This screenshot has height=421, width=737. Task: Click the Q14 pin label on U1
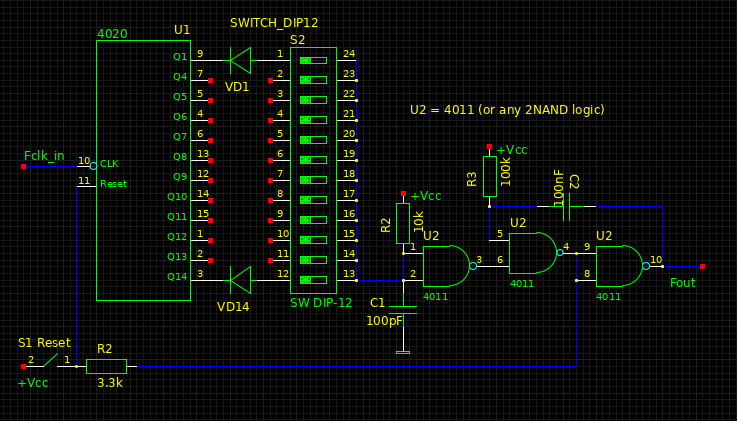[177, 277]
